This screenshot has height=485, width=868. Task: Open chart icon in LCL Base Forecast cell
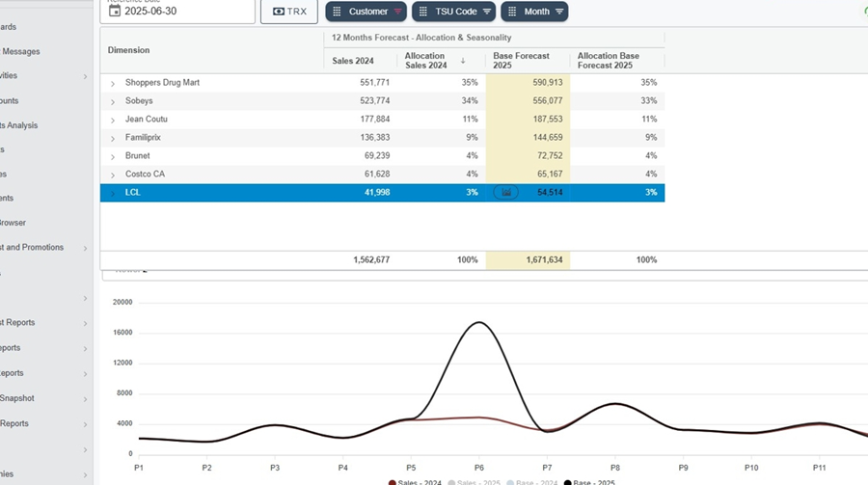(x=505, y=192)
